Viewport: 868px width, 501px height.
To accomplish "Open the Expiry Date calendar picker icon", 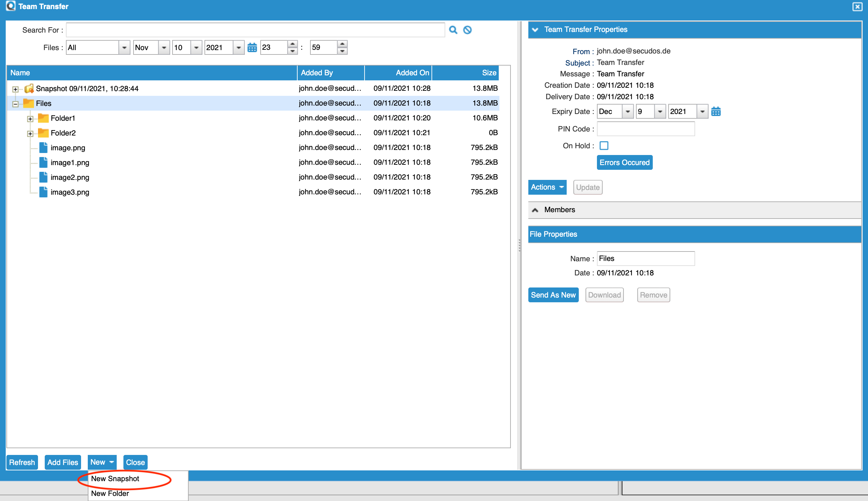I will (716, 112).
